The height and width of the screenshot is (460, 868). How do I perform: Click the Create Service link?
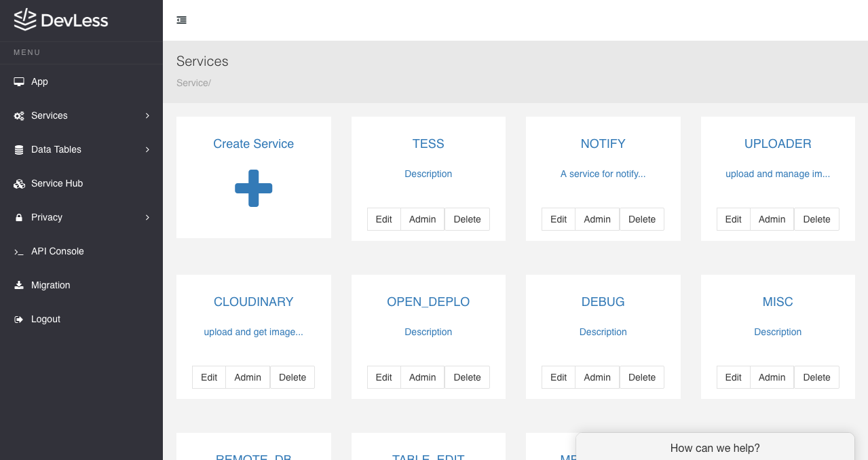(x=254, y=144)
